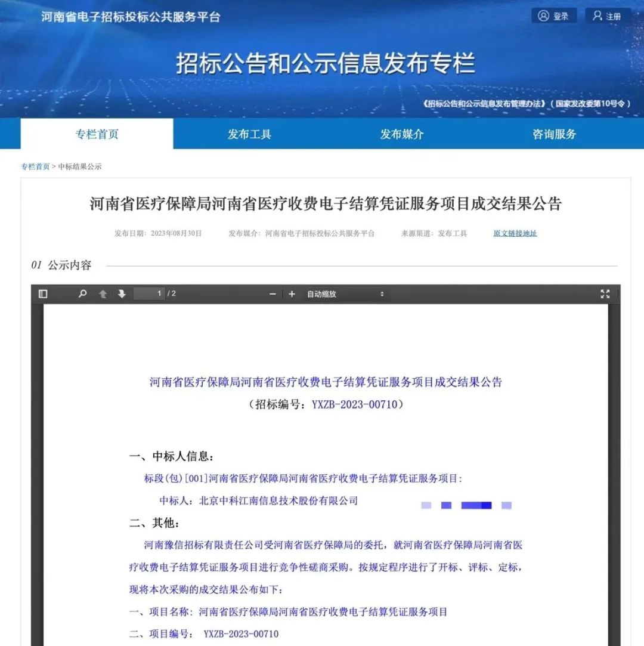Click the 招标公告和公示信息发布专栏 banner heading

(326, 63)
